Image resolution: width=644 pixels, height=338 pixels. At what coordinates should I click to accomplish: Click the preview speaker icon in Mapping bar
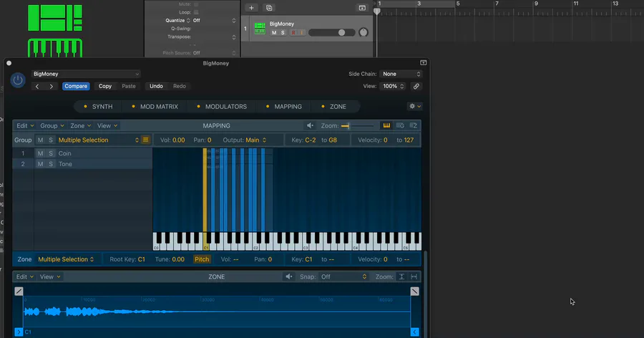(310, 125)
